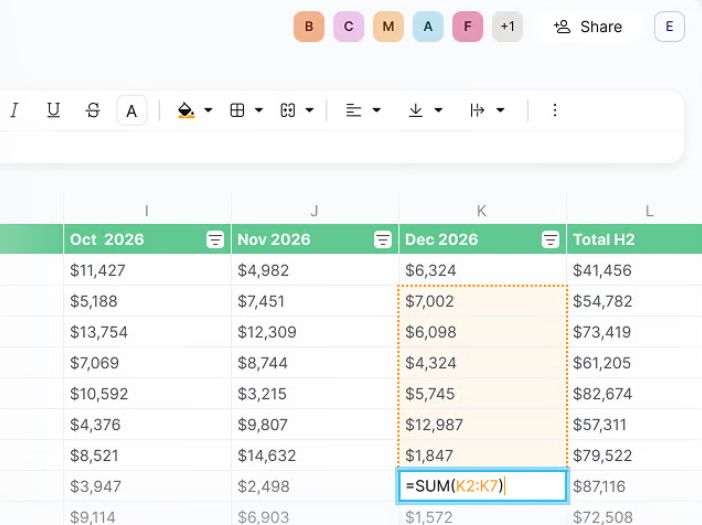Click the E user account avatar
Viewport: 702px width, 525px height.
pyautogui.click(x=669, y=27)
